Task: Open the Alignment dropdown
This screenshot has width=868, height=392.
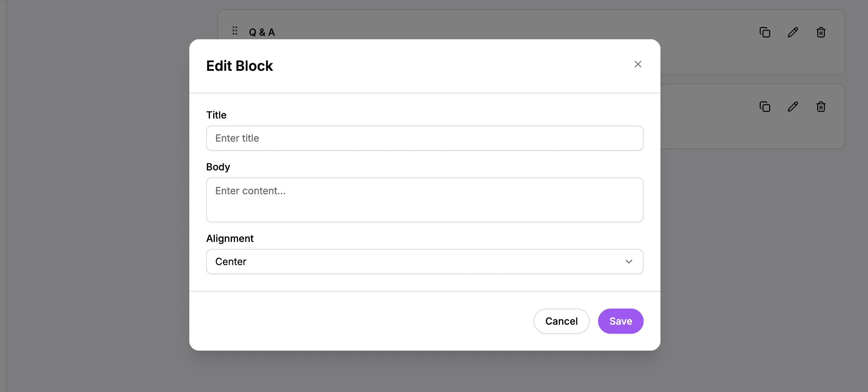Action: (x=424, y=262)
